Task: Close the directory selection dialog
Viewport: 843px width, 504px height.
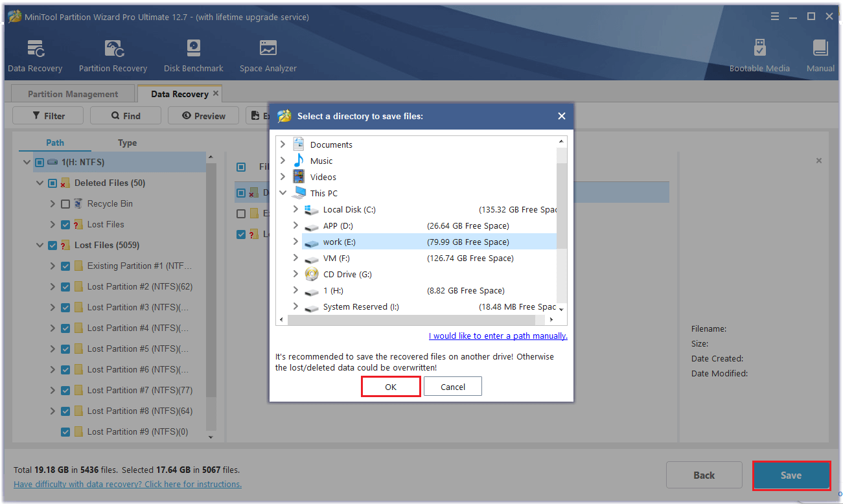Action: click(561, 116)
